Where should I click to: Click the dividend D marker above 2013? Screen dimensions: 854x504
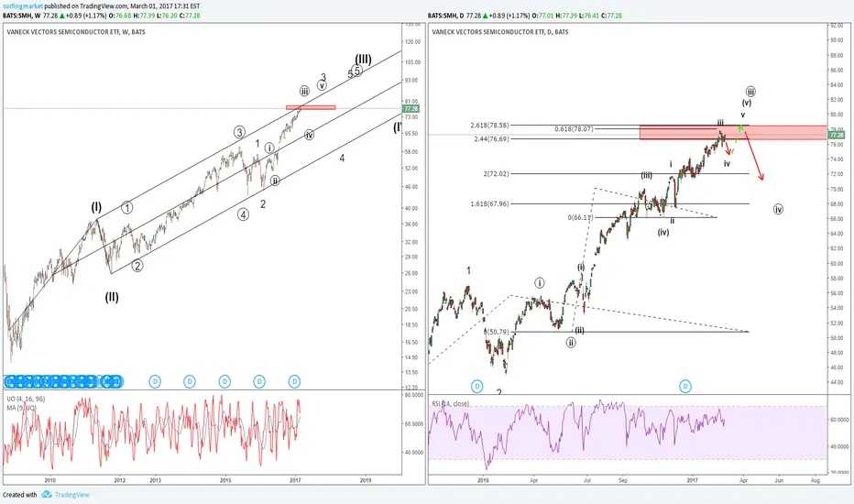(155, 381)
